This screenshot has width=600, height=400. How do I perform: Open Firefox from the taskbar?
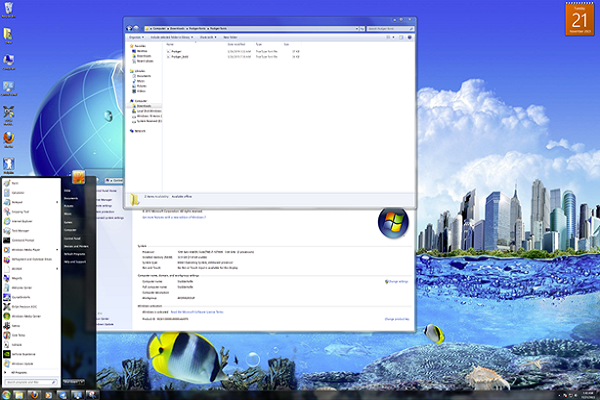pyautogui.click(x=34, y=395)
